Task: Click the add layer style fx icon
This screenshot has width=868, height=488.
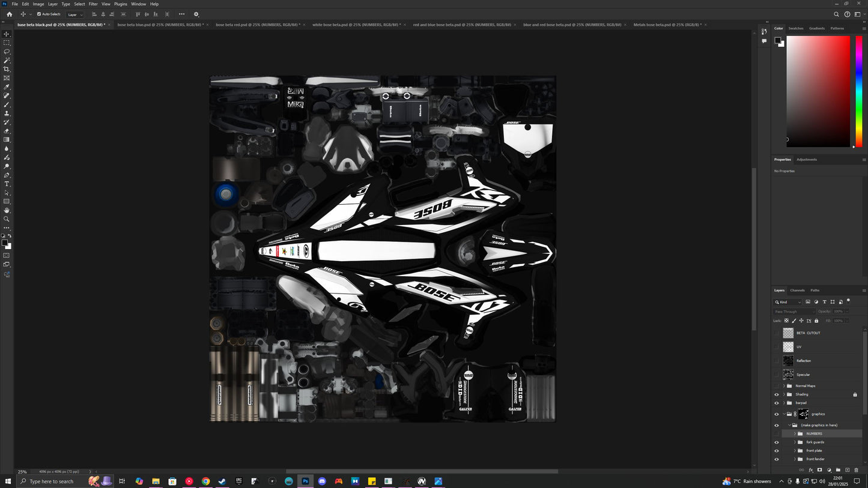Action: (x=810, y=470)
